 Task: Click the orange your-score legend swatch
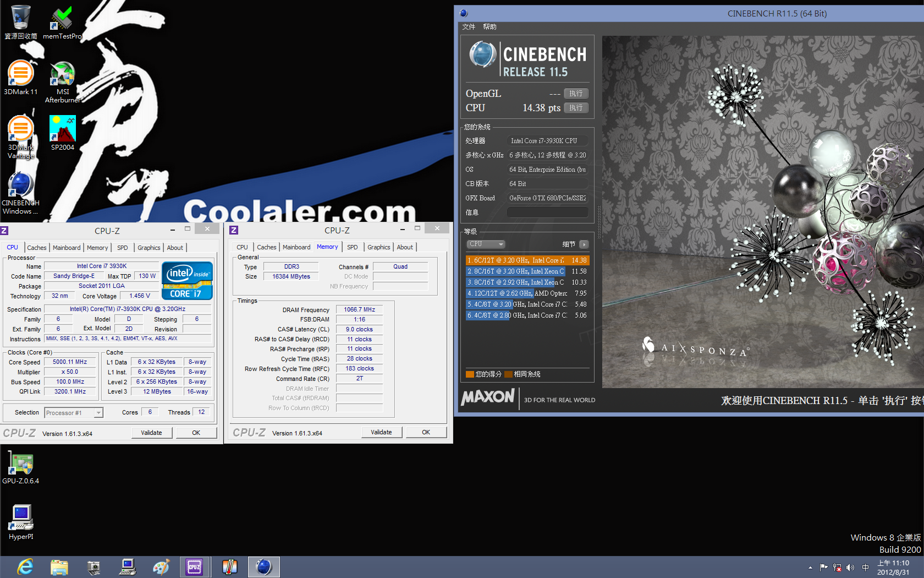coord(470,374)
